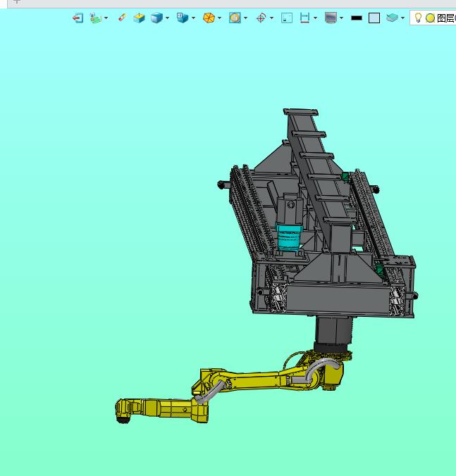Click the orange faceted polygon icon
Image resolution: width=456 pixels, height=476 pixels.
(209, 18)
